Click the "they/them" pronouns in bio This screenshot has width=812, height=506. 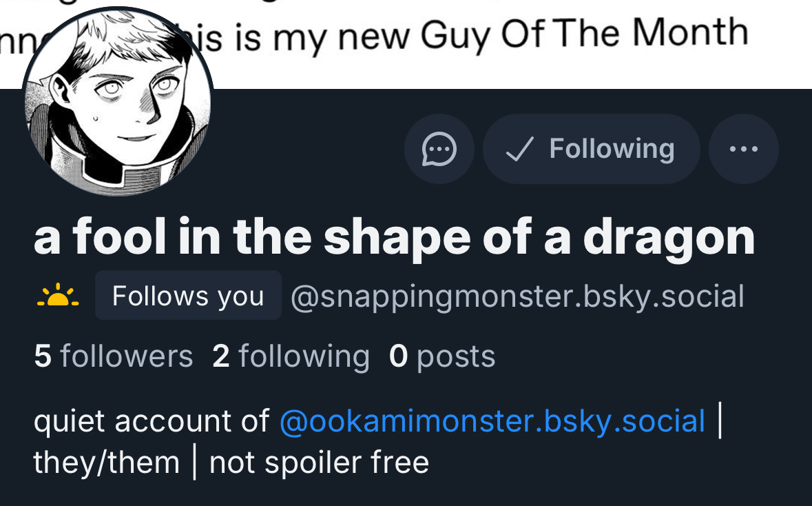(x=106, y=461)
